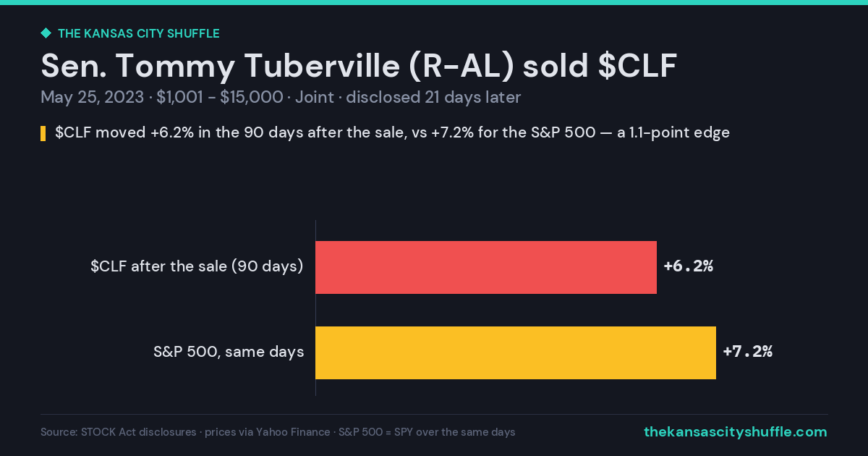Visit thekansascityshuffle.com footer link
The image size is (868, 456).
[736, 432]
